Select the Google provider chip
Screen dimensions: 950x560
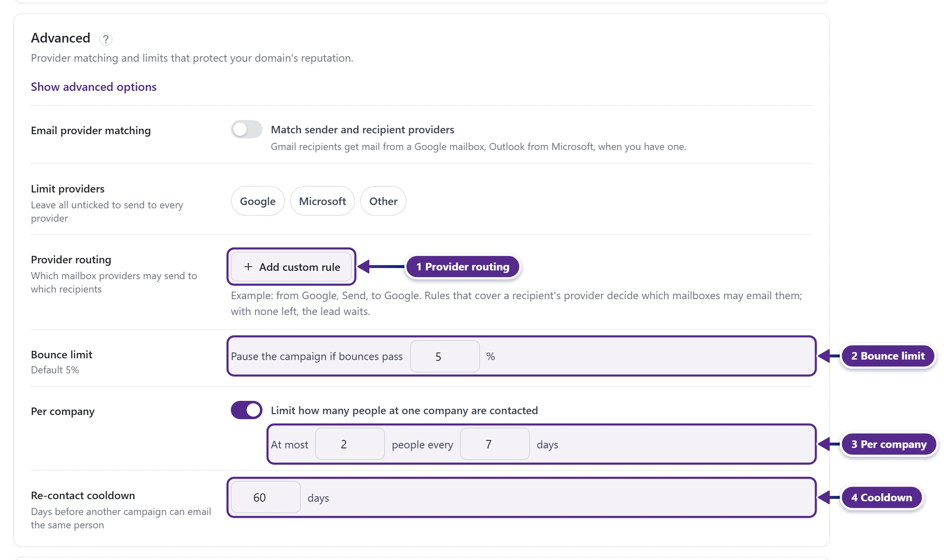coord(257,201)
